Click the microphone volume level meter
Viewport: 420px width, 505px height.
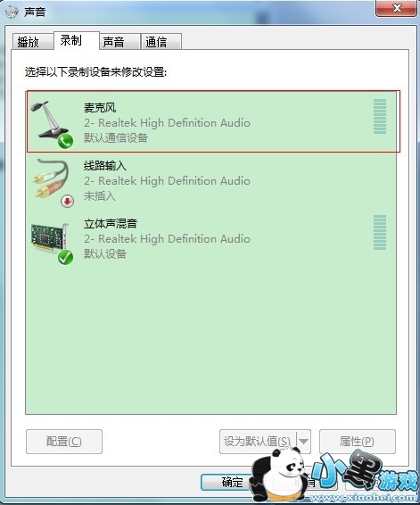point(380,116)
